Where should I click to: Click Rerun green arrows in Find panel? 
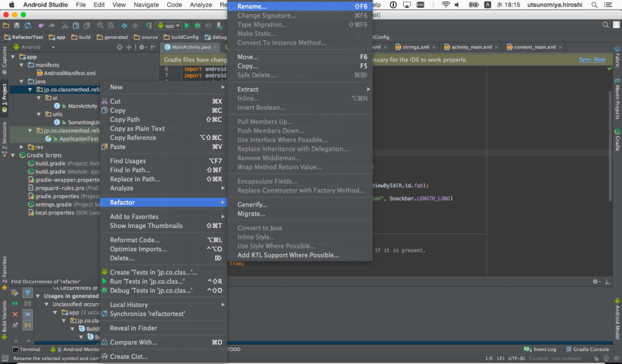click(x=15, y=304)
